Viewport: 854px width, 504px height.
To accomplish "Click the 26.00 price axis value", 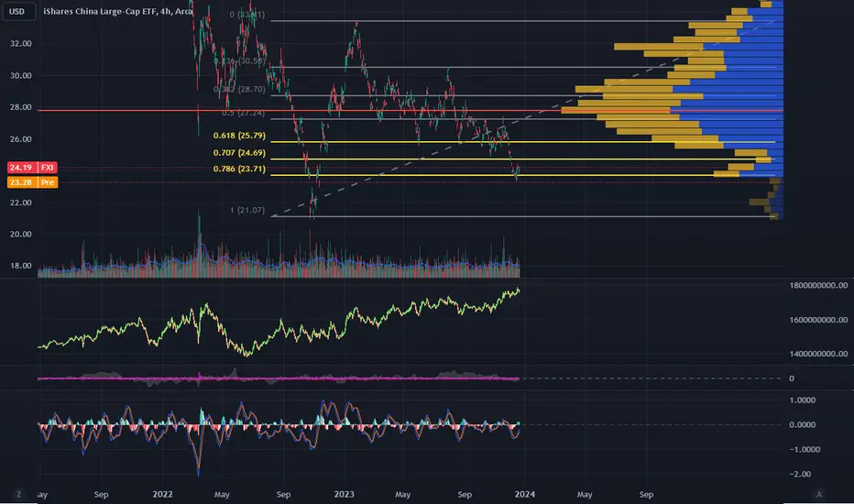I will tap(21, 139).
